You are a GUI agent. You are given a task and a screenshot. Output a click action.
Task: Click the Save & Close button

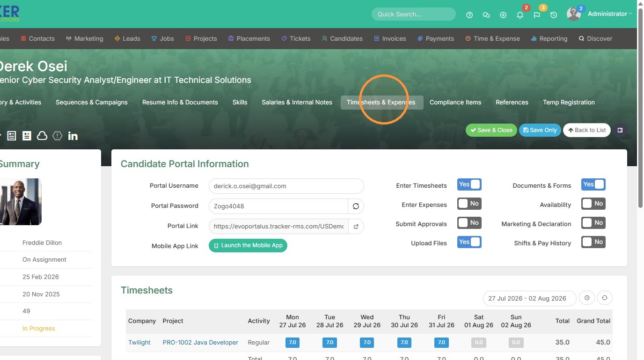pos(491,130)
